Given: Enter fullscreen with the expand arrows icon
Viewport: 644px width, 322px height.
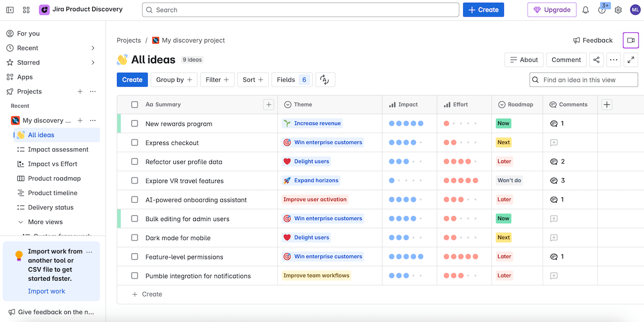Looking at the screenshot, I should (631, 60).
